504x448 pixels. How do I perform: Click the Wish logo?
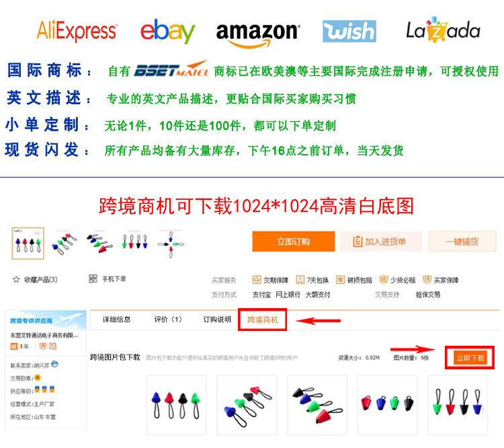[349, 31]
